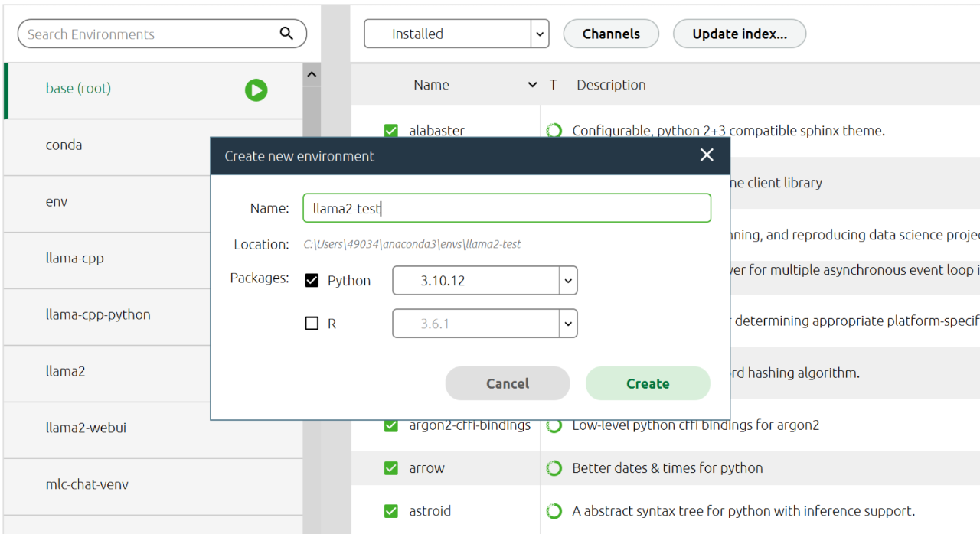The width and height of the screenshot is (980, 534).
Task: Click the status circle icon beside alabaster description
Action: pyautogui.click(x=554, y=131)
